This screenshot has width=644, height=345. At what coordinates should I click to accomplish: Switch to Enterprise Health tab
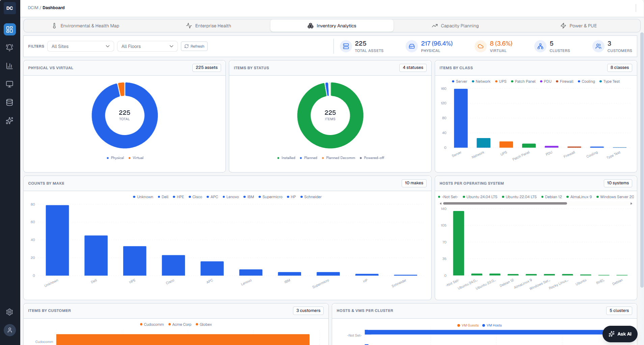pos(209,26)
